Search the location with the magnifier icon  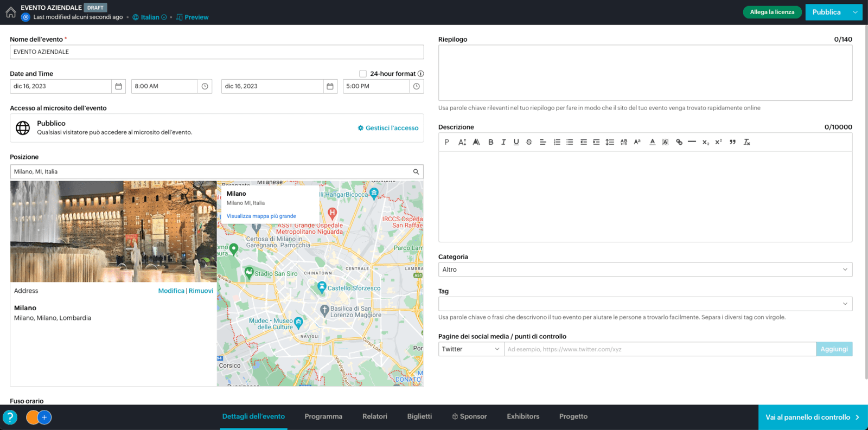416,172
